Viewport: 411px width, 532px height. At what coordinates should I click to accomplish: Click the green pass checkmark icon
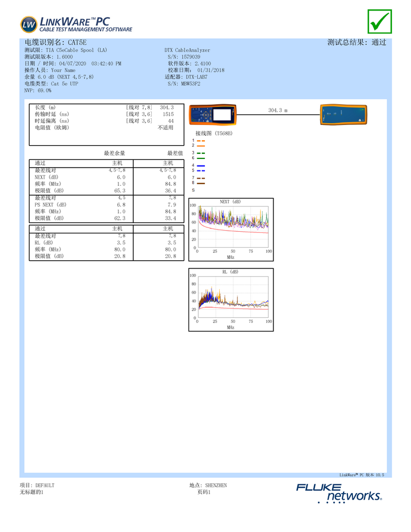click(x=379, y=21)
